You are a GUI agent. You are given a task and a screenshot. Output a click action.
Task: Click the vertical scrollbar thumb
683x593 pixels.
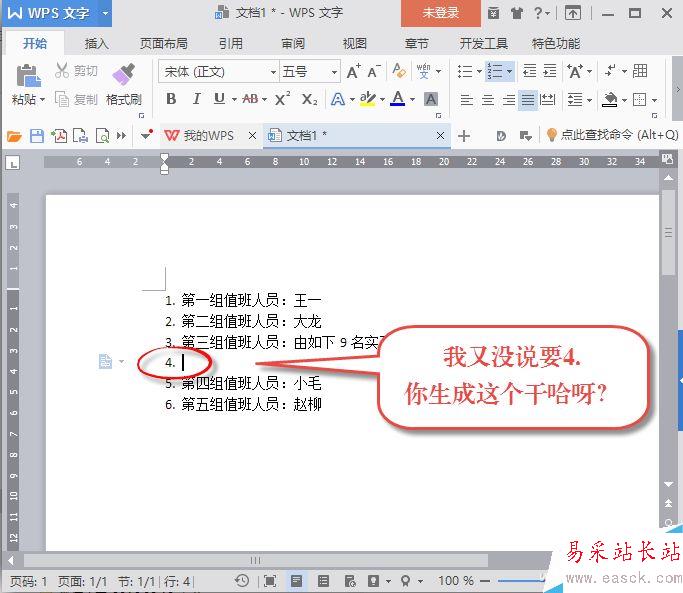(x=668, y=232)
